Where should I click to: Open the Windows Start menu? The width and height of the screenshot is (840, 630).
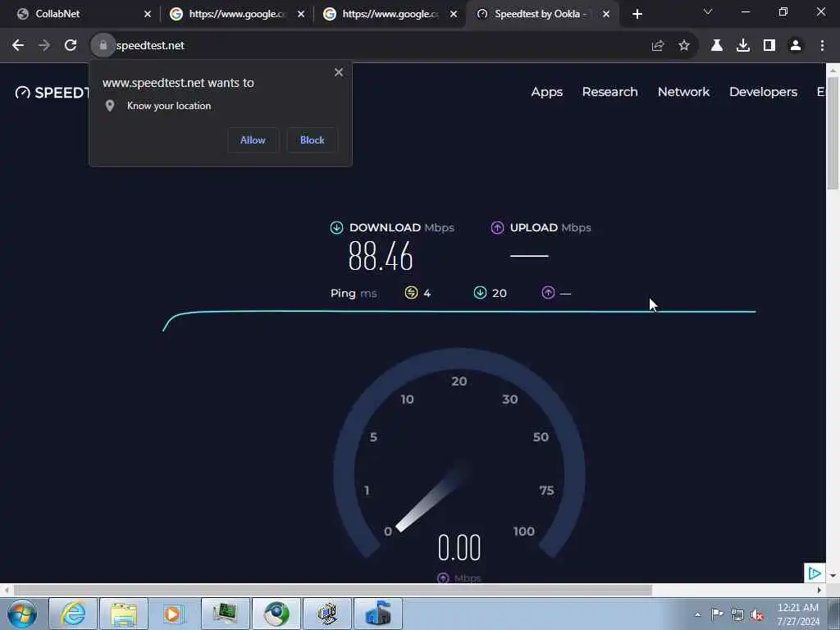point(22,614)
